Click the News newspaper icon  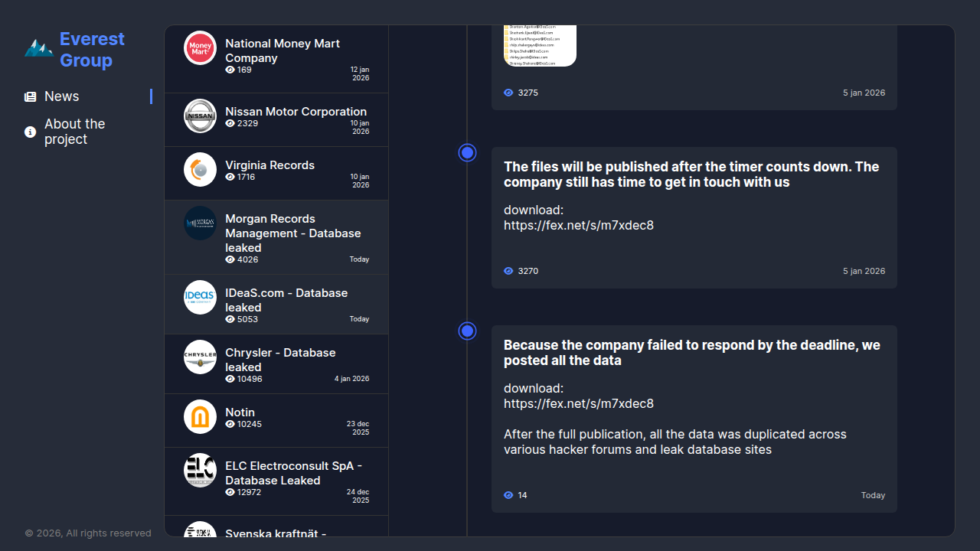point(30,96)
